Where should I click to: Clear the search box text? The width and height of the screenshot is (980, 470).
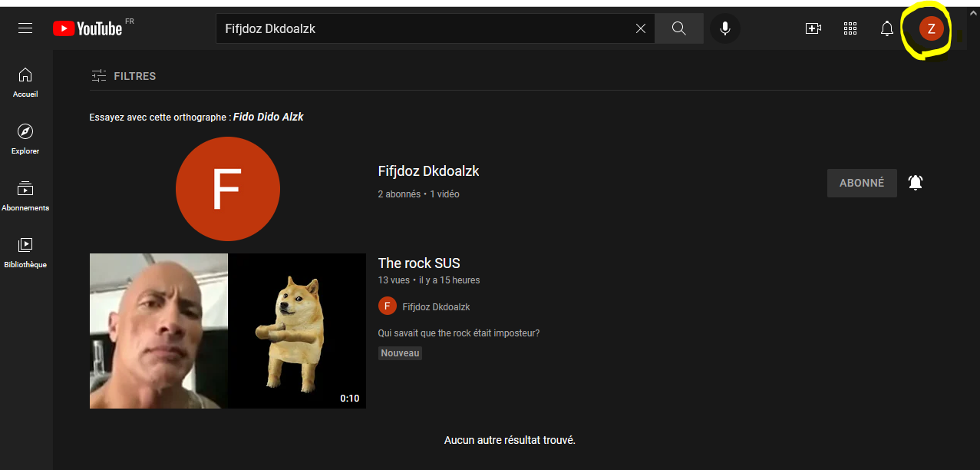[x=641, y=28]
